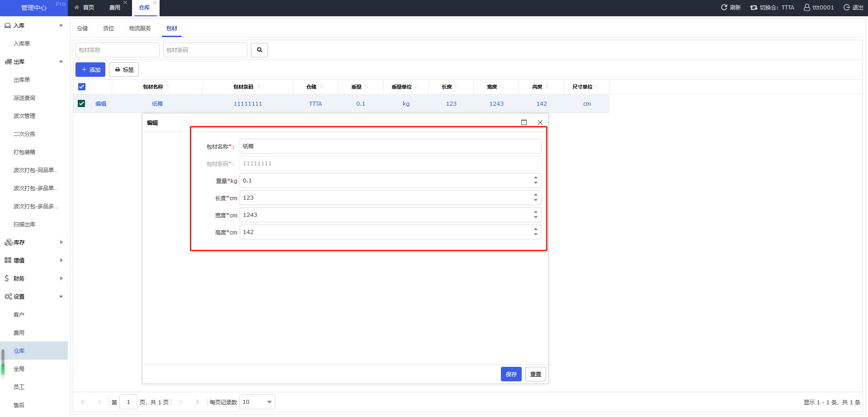Click the 库存 cubes icon
Viewport: 868px width, 417px height.
coord(8,243)
